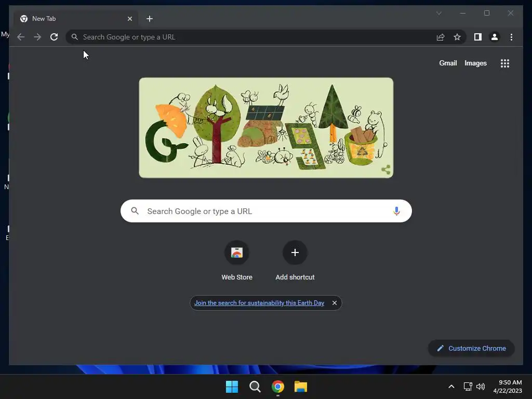Dismiss the Earth Day promo message
The width and height of the screenshot is (532, 399).
click(335, 303)
